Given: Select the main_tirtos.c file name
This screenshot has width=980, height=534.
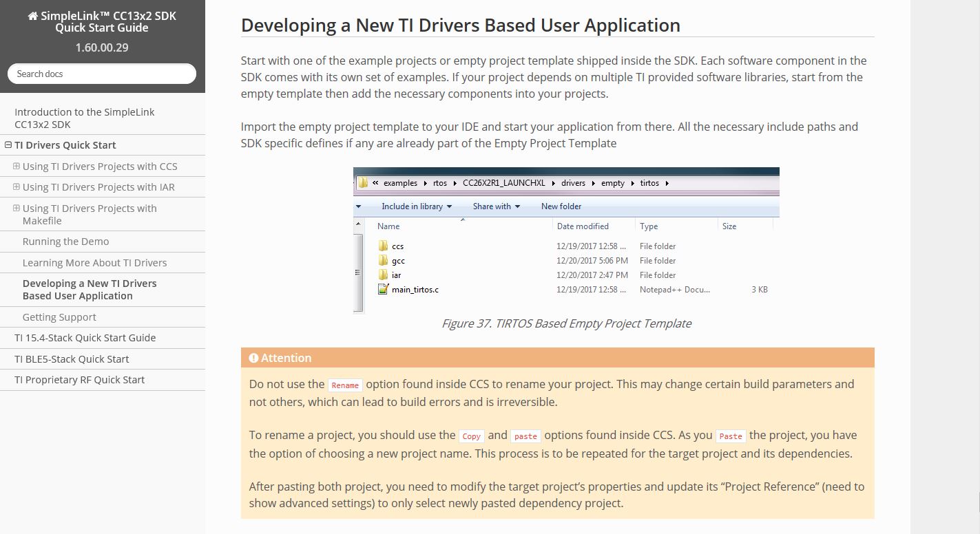Looking at the screenshot, I should pyautogui.click(x=415, y=290).
